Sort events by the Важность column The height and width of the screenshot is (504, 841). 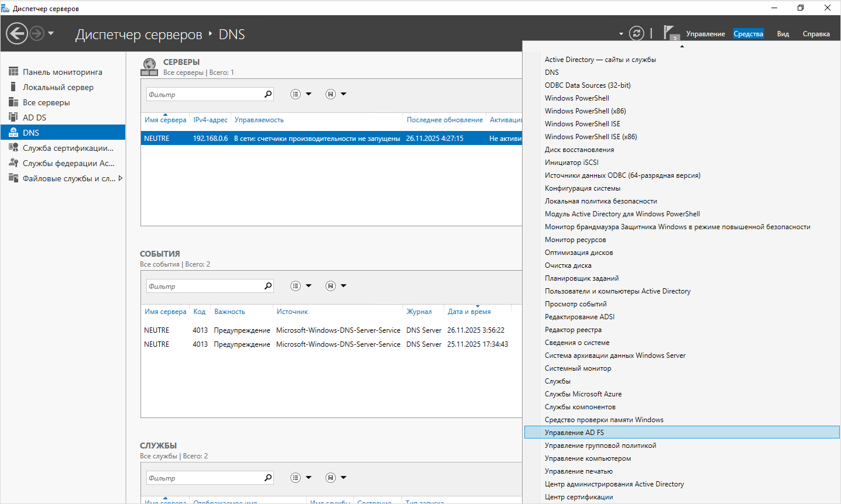tap(229, 312)
